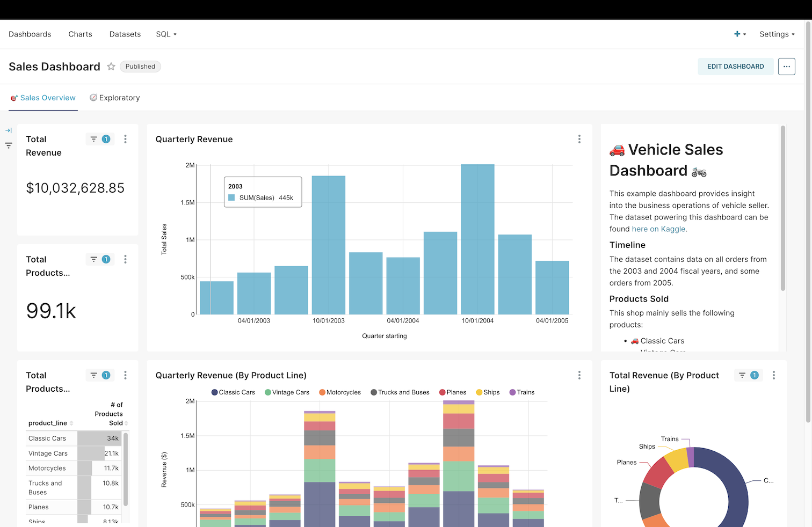Click the 10.8k value in products table
The width and height of the screenshot is (812, 527).
[111, 483]
